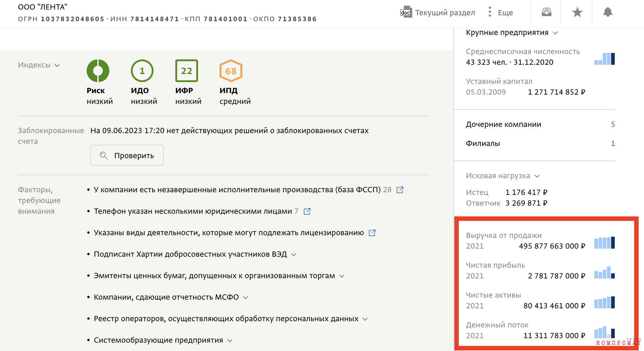Viewport: 644px width, 351px height.
Task: Open external link for licensed activities
Action: coord(372,233)
